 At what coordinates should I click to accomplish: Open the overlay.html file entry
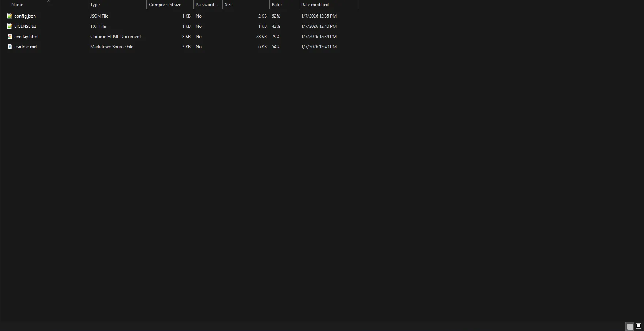click(26, 36)
